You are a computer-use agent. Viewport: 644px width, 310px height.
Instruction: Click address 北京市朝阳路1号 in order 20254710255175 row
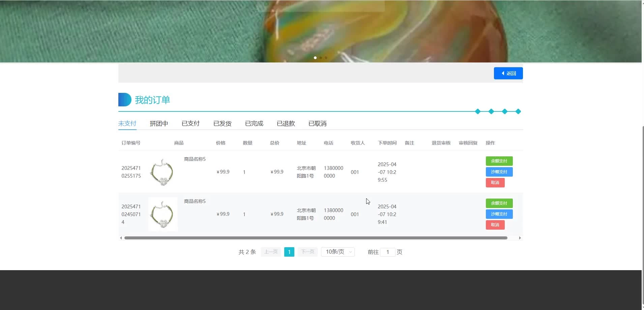[306, 172]
